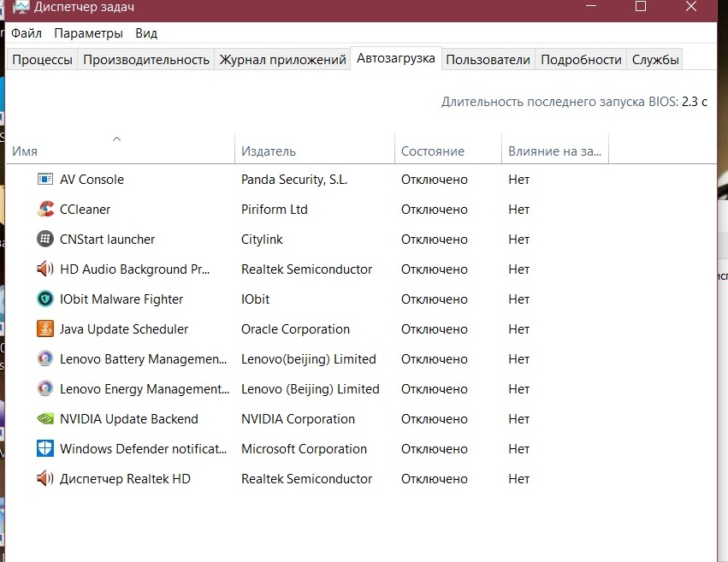The width and height of the screenshot is (728, 562).
Task: Click the Lenovo Battery Management icon
Action: (x=45, y=358)
